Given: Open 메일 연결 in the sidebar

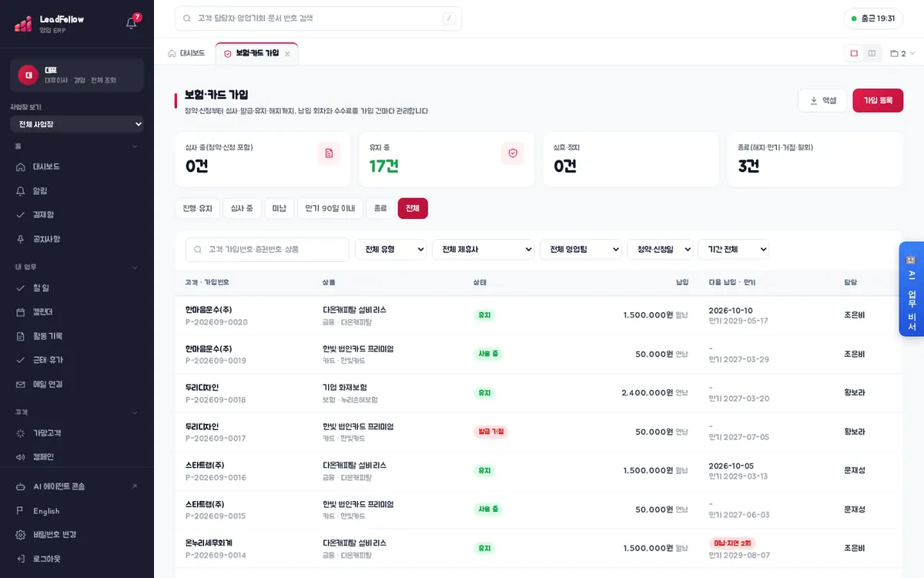Looking at the screenshot, I should click(x=77, y=384).
